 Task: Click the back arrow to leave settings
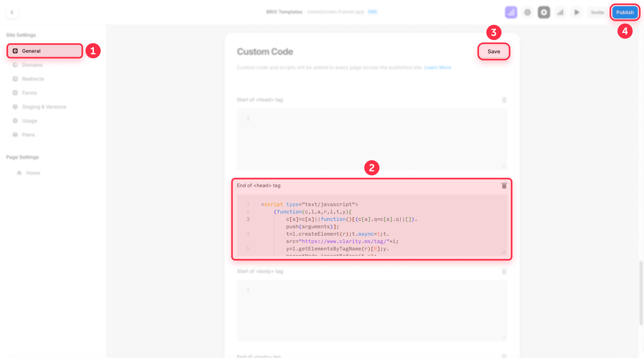point(12,12)
